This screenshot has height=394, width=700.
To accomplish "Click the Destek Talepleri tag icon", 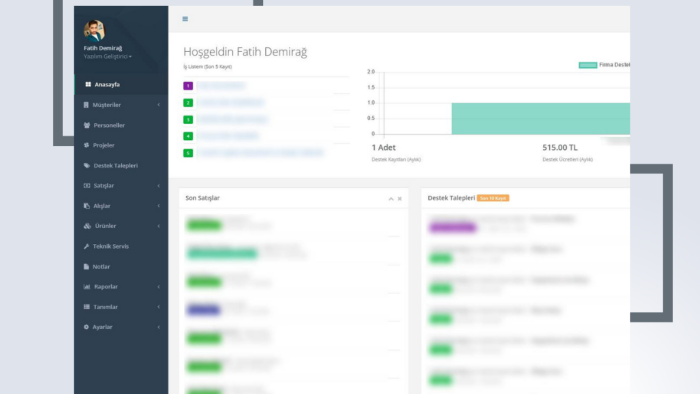I will click(87, 166).
